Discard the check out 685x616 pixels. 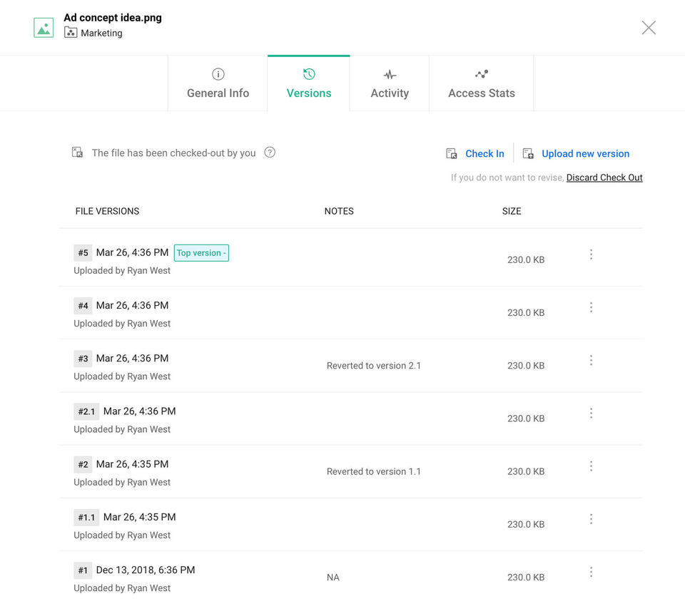[x=604, y=178]
